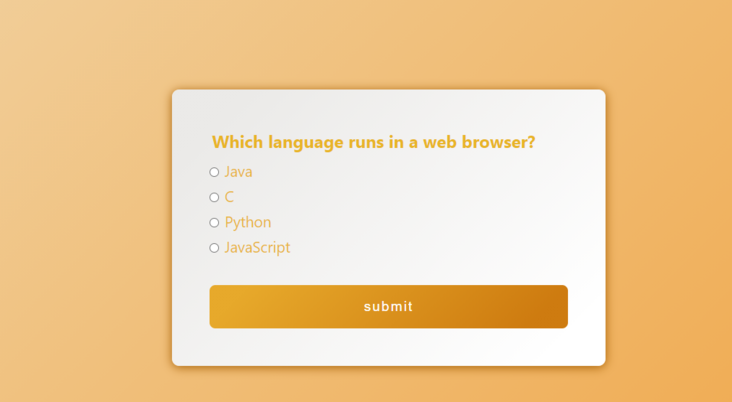
Task: Click the "Java" answer label text
Action: click(238, 172)
